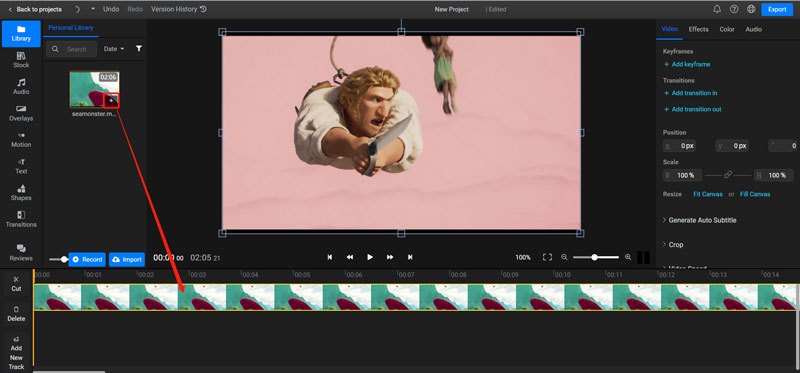
Task: Go back to projects
Action: click(35, 9)
